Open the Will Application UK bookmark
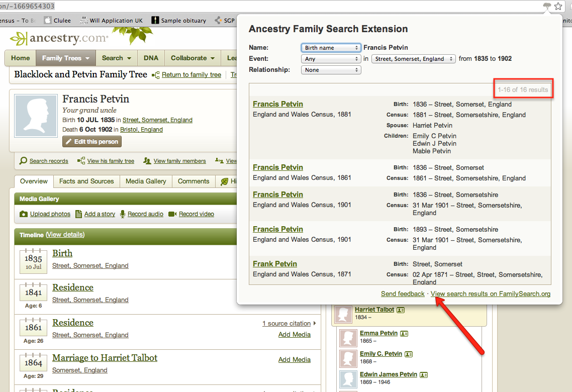The width and height of the screenshot is (572, 392). coord(112,21)
